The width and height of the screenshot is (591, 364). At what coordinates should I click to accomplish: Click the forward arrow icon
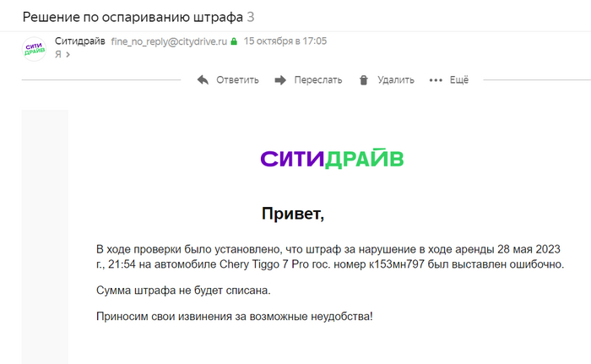pyautogui.click(x=280, y=80)
